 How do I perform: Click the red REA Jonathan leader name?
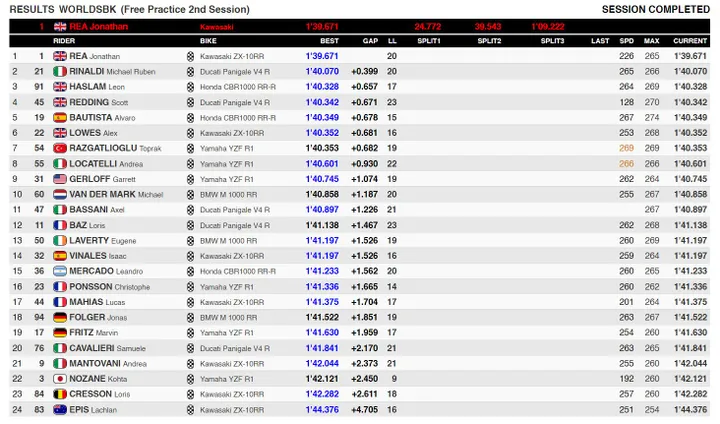[98, 27]
